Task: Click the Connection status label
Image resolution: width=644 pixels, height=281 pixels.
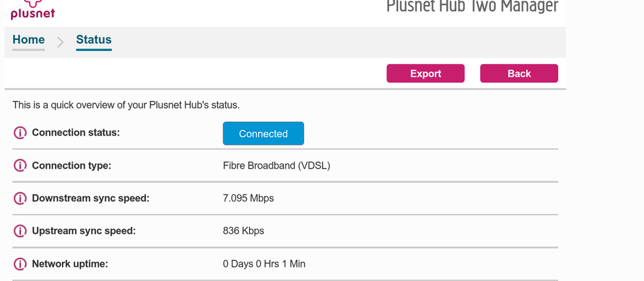Action: point(76,133)
